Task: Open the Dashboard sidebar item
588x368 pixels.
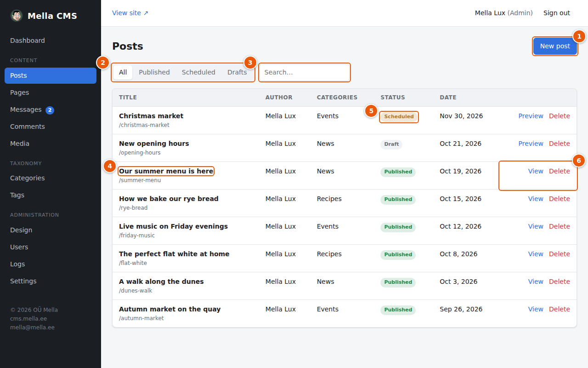Action: pyautogui.click(x=51, y=40)
